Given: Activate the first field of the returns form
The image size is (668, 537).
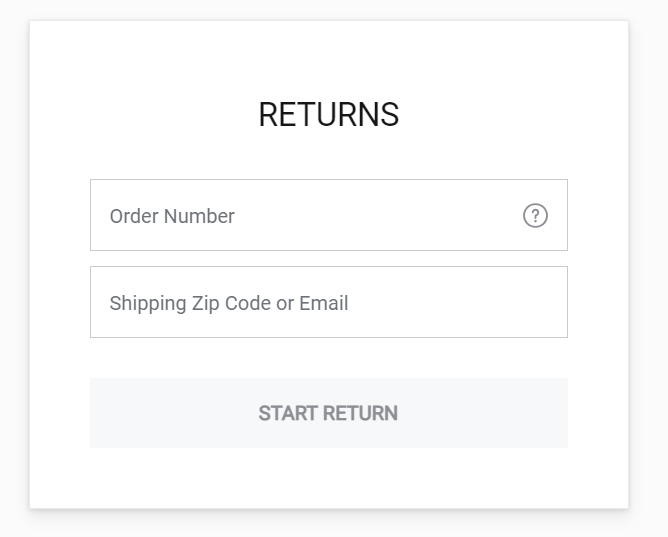Looking at the screenshot, I should tap(328, 215).
